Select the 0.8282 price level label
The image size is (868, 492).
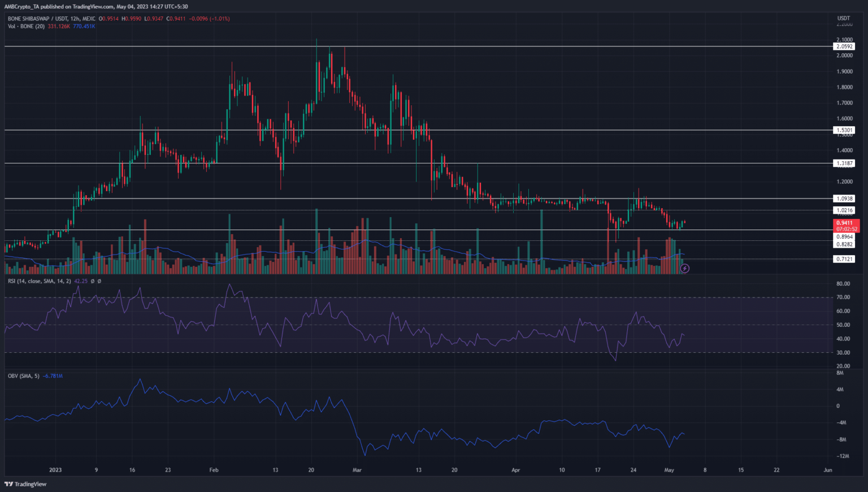tap(844, 244)
